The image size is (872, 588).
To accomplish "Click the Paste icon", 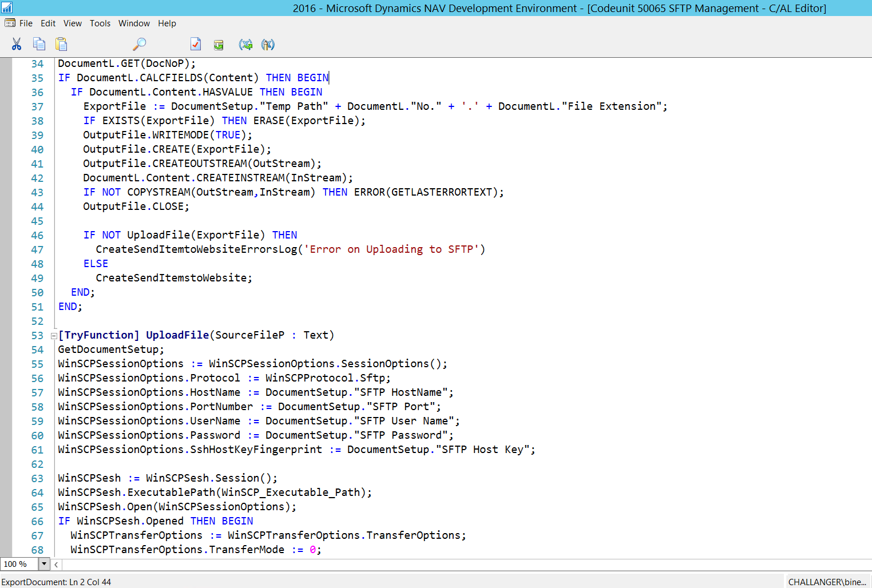I will [61, 44].
